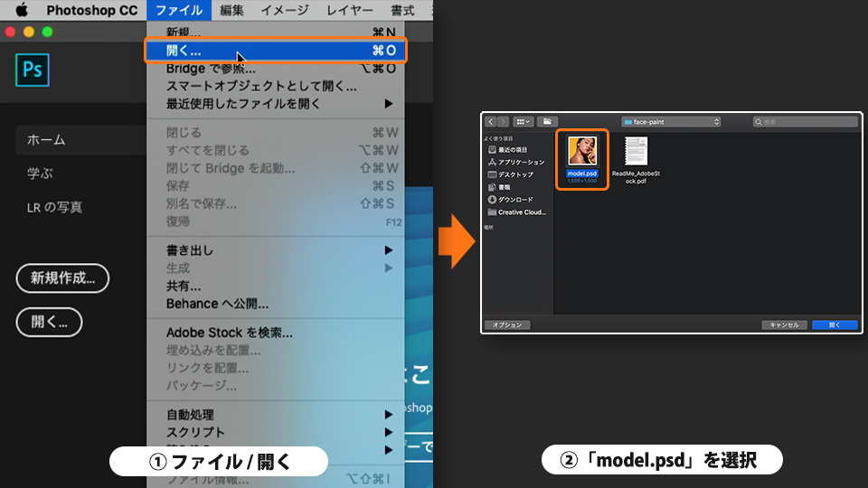Screen dimensions: 868x488
Task: Select 学ぶ in Photoshop start sidebar
Action: click(x=41, y=174)
